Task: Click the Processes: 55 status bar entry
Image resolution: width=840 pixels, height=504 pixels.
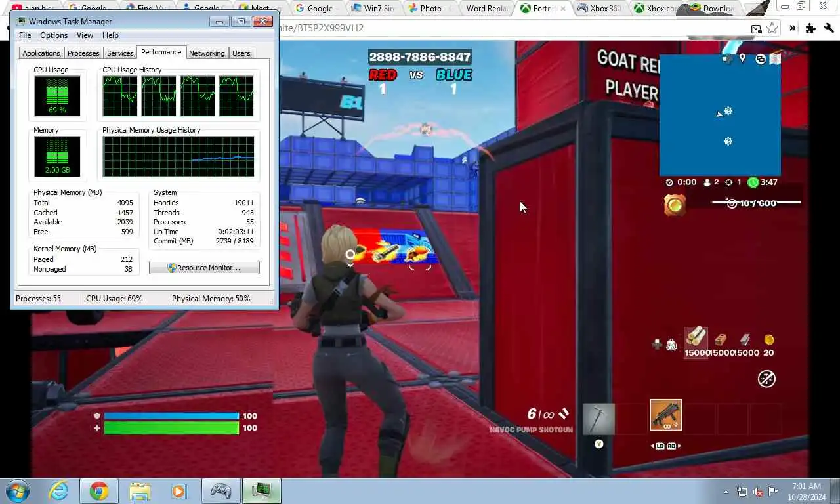Action: point(38,299)
